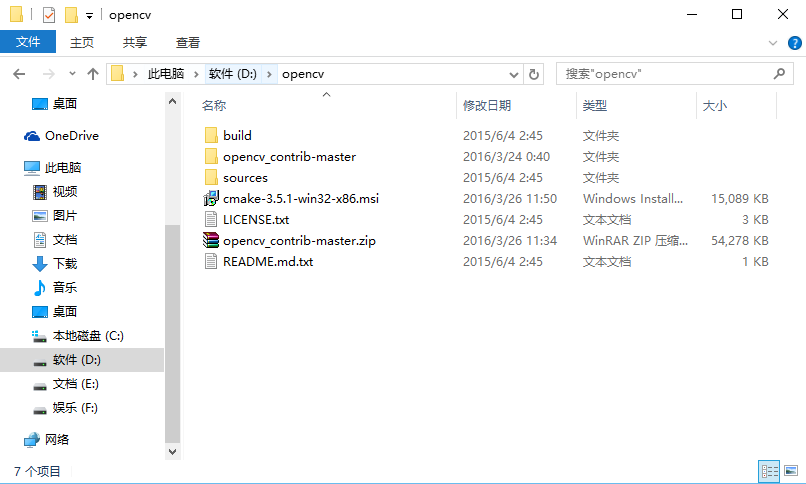Sort by the 大小 column header
Viewport: 806px width, 484px height.
pos(715,105)
